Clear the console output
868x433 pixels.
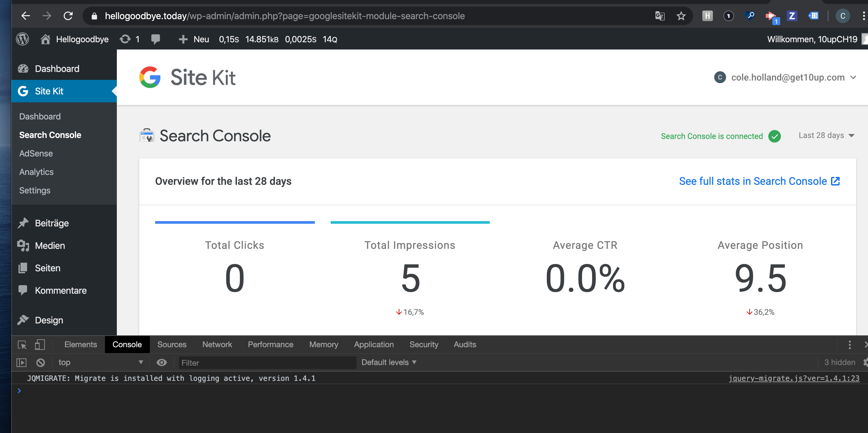point(41,362)
